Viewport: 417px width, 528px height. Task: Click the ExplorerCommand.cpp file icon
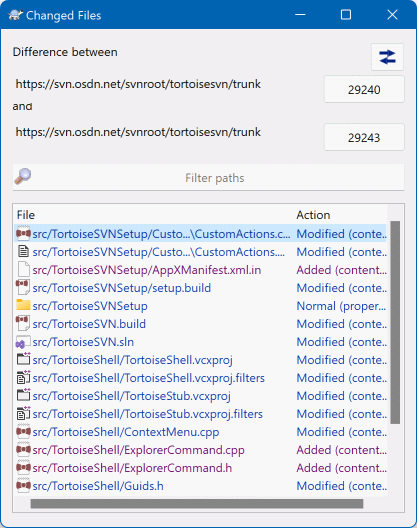click(23, 450)
